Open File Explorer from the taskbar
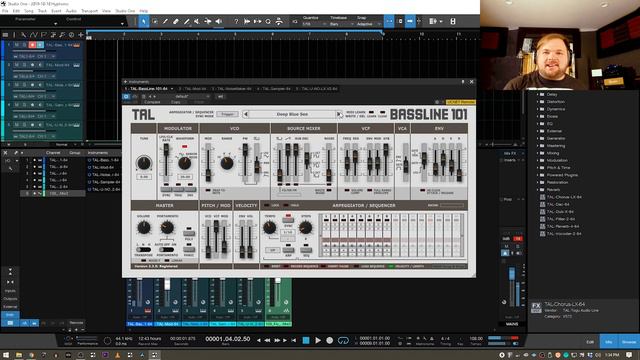Viewport: 640px width, 360px height. tap(19, 355)
